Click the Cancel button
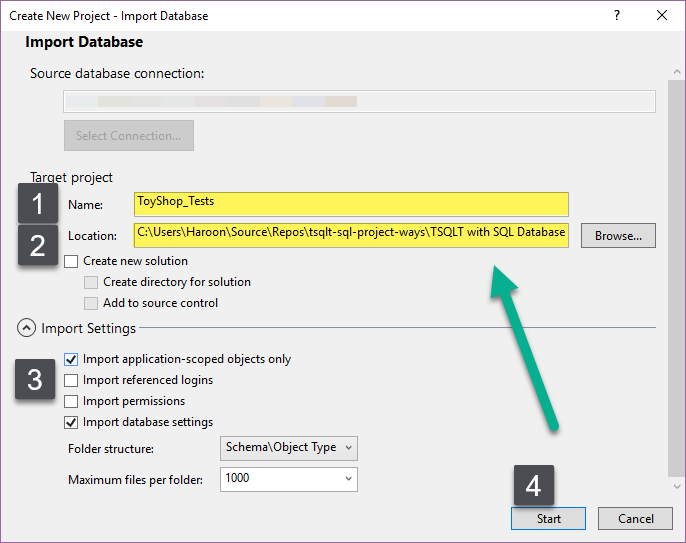 635,519
